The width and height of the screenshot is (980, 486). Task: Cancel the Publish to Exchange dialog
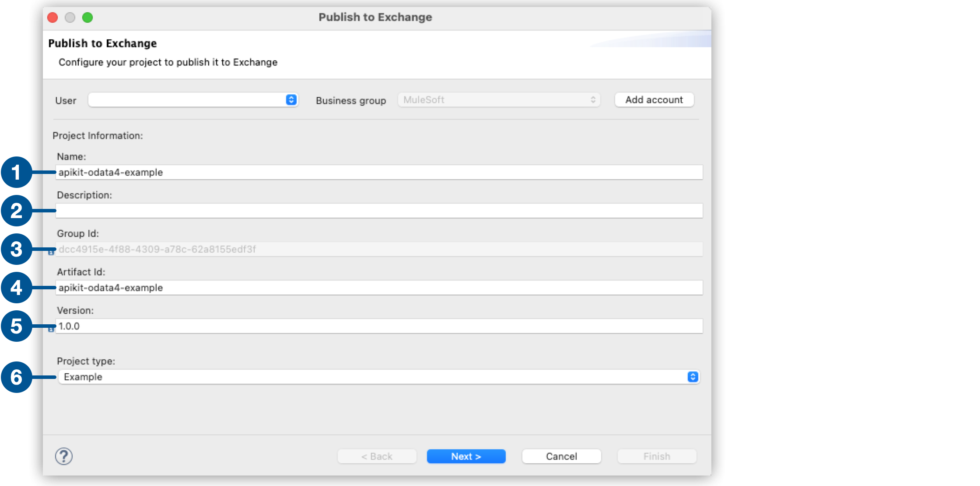pos(561,456)
